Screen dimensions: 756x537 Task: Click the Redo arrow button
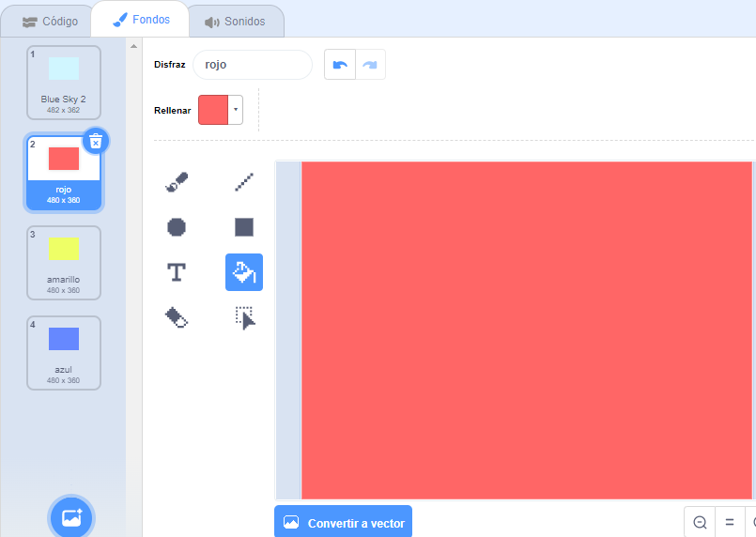[370, 65]
